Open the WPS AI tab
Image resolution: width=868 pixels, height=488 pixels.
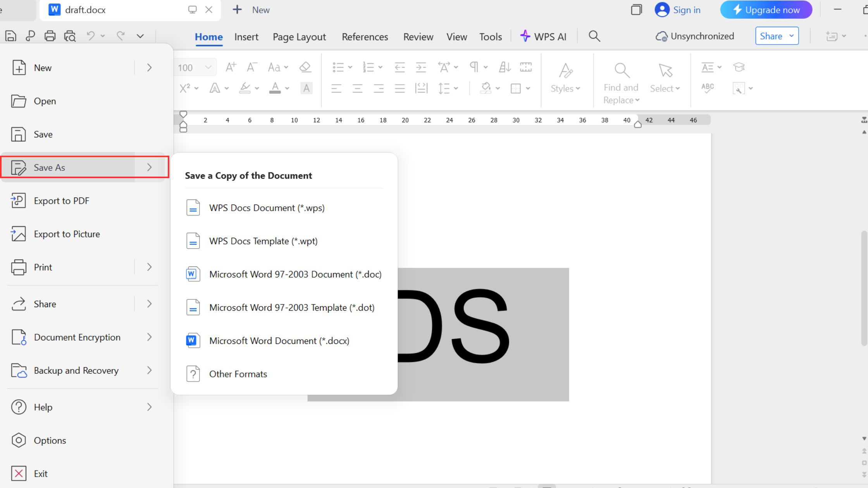[543, 36]
